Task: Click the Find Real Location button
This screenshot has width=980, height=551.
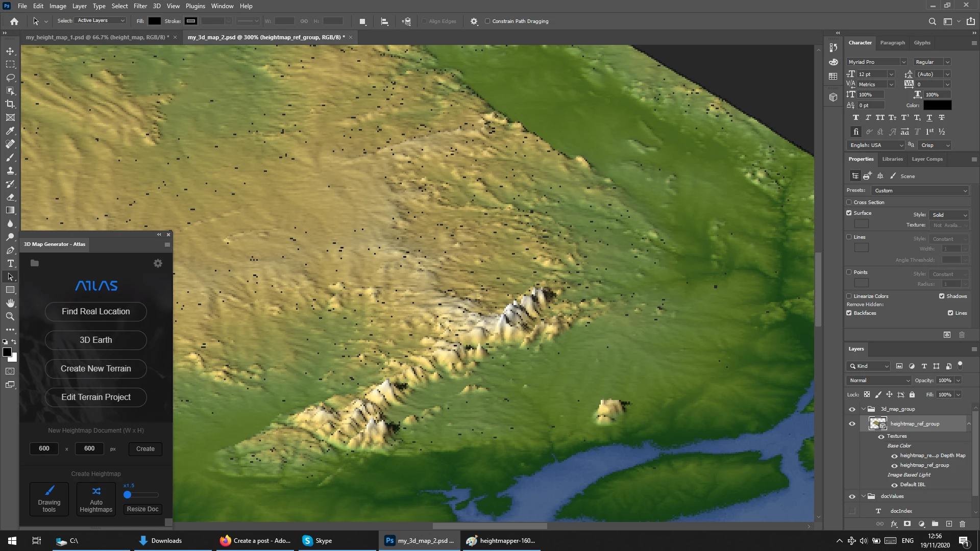Action: 96,311
